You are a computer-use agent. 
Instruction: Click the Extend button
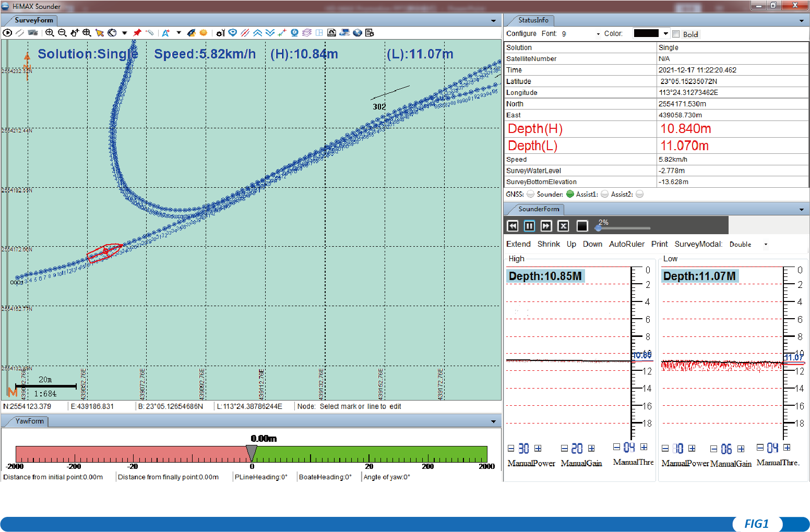518,244
